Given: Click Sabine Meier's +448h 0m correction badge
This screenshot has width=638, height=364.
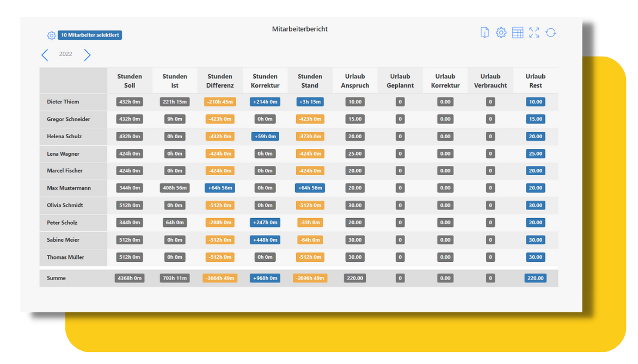Looking at the screenshot, I should (265, 240).
